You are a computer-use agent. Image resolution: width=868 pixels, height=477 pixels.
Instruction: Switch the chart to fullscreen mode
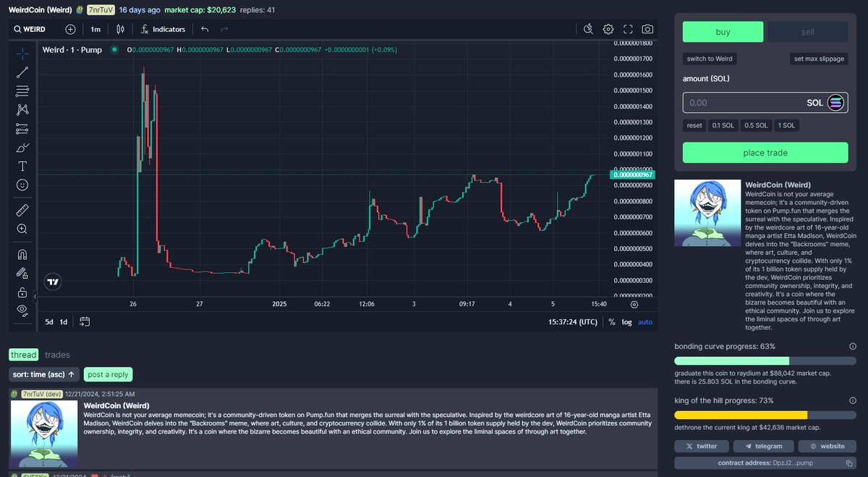(x=628, y=30)
